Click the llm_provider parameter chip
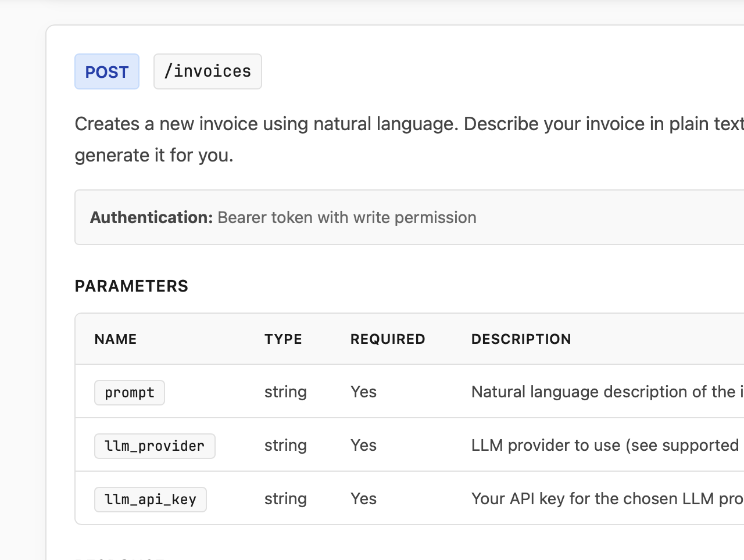The width and height of the screenshot is (744, 560). [155, 446]
